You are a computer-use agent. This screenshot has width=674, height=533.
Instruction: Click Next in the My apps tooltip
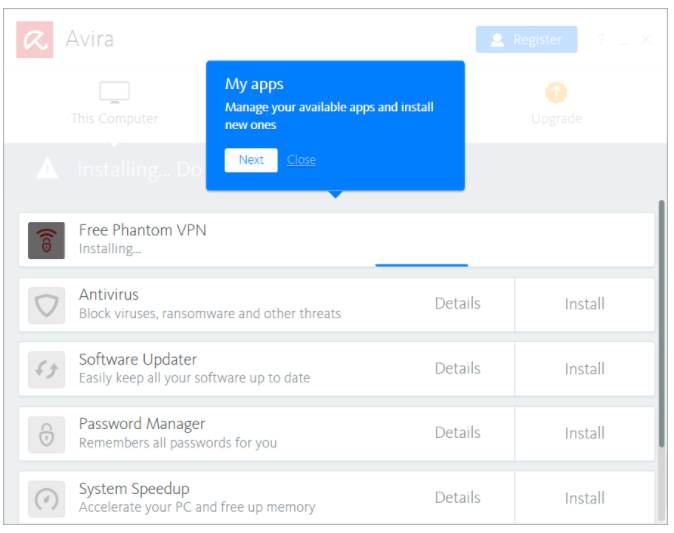coord(251,160)
